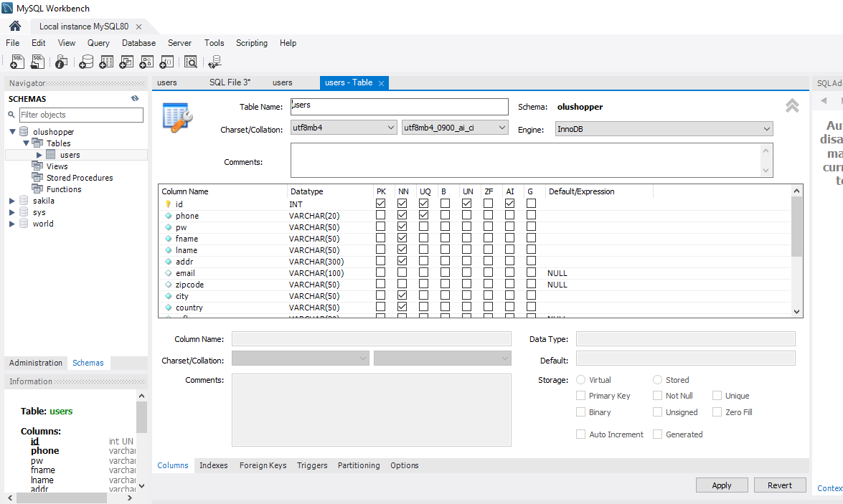
Task: Expand the world schema node
Action: coord(11,224)
